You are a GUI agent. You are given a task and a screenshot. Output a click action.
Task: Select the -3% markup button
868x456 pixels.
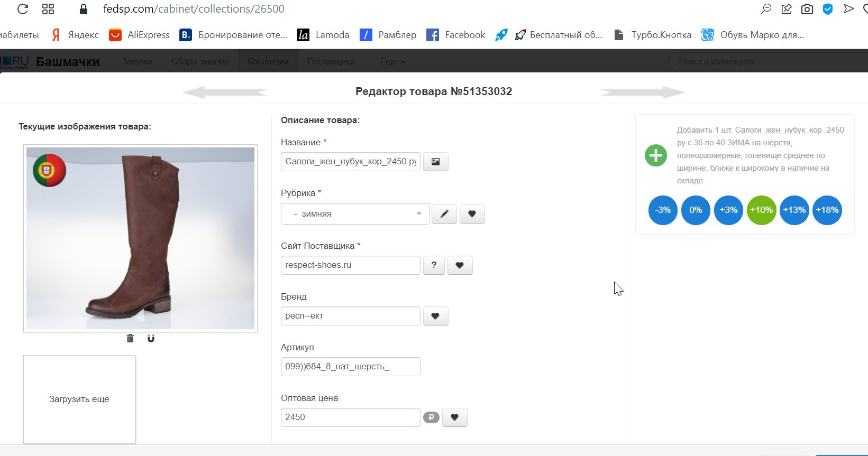663,210
